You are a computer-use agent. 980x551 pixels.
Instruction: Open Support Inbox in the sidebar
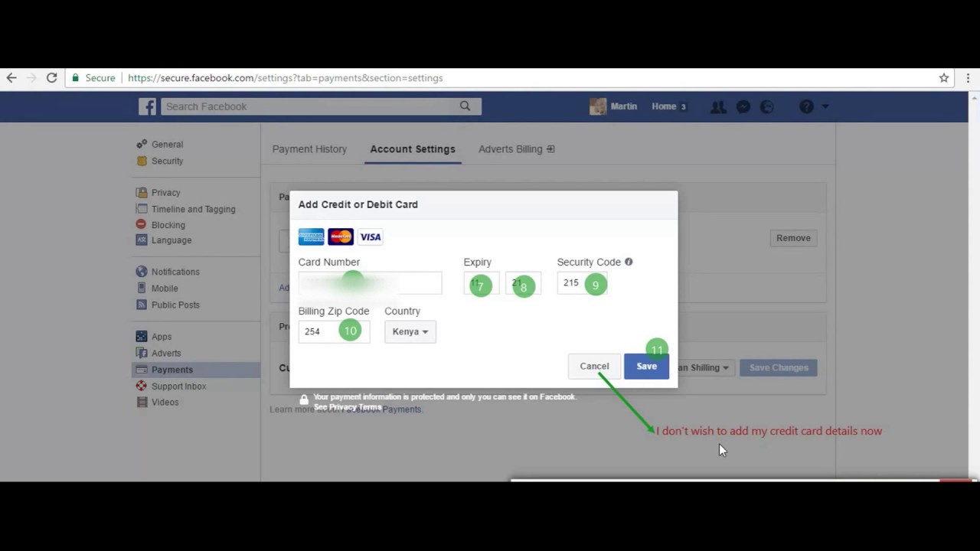click(x=178, y=386)
